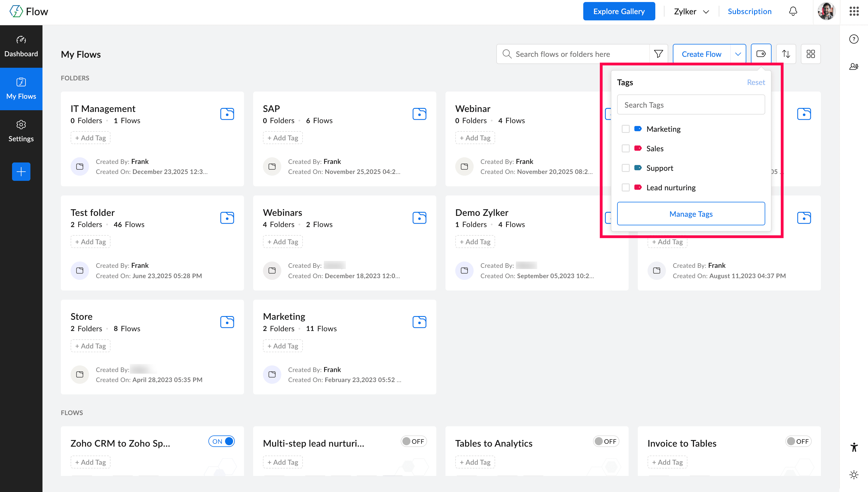Click the filter funnel icon in search bar
868x492 pixels.
(x=658, y=54)
